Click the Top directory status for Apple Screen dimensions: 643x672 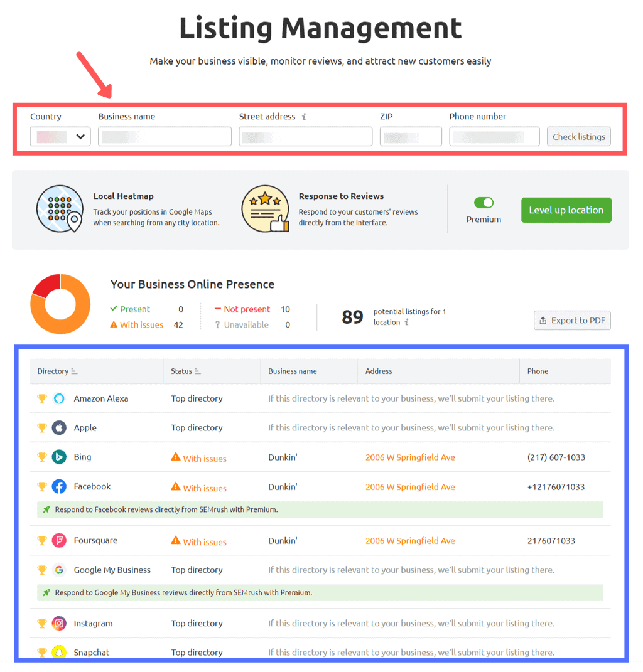tap(197, 428)
